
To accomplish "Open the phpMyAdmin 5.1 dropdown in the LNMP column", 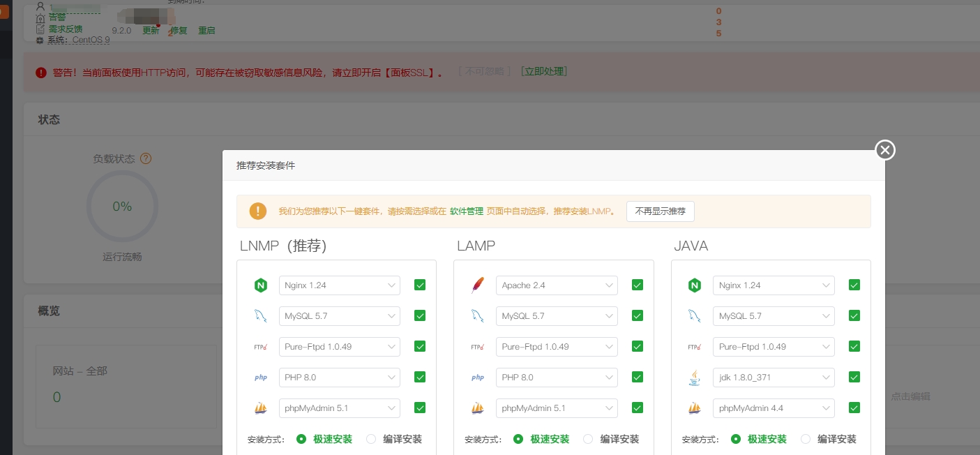I will click(340, 408).
